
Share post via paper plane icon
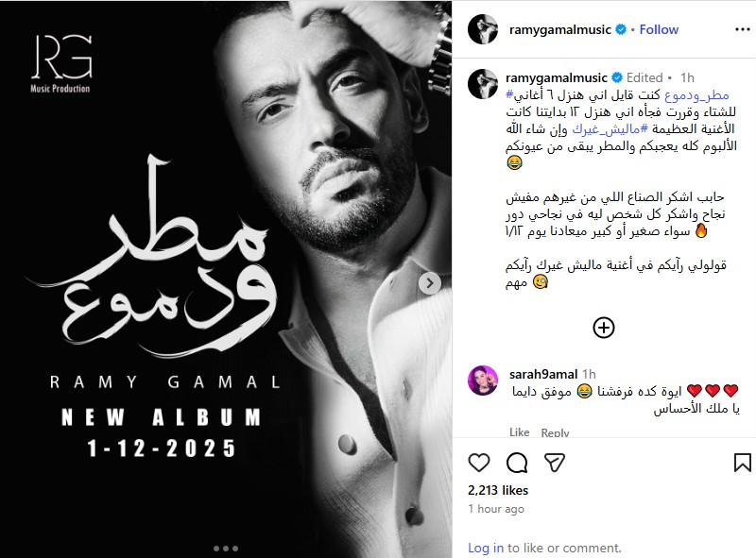point(555,463)
